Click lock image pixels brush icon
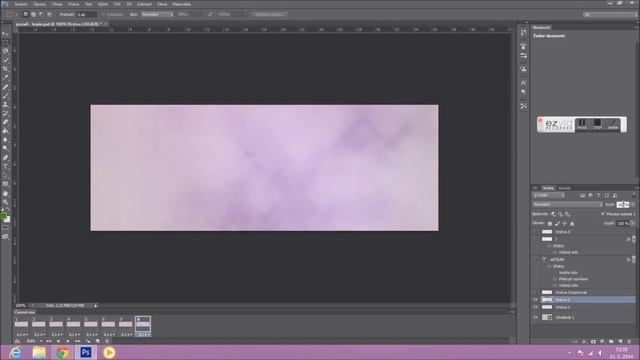 coord(558,224)
